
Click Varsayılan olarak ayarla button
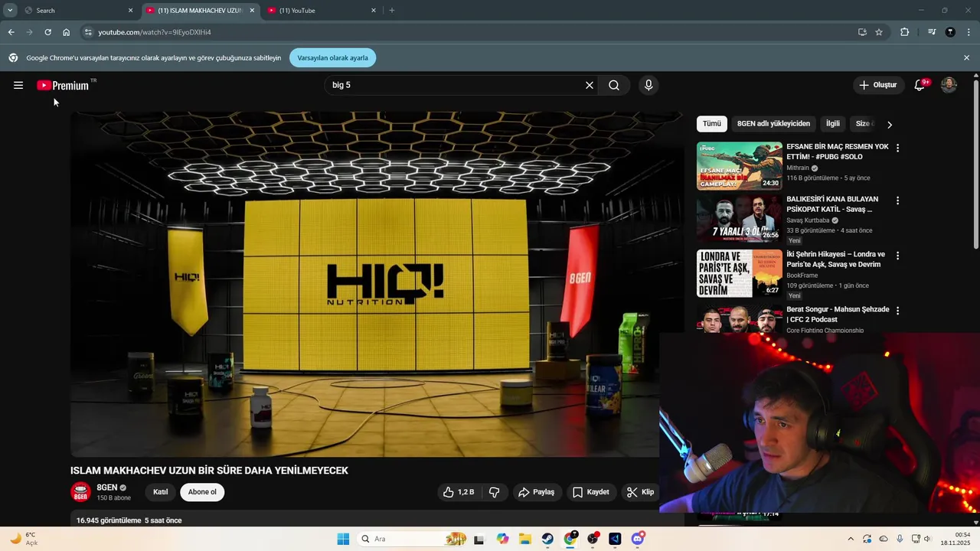pyautogui.click(x=333, y=57)
